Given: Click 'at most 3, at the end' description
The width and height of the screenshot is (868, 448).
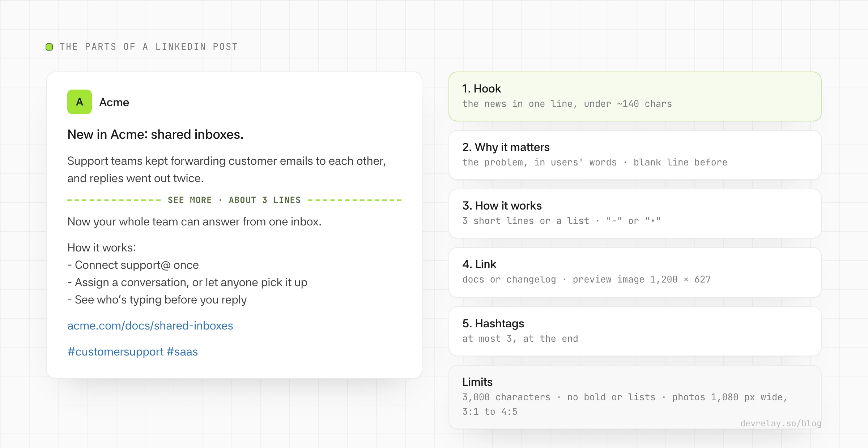Looking at the screenshot, I should click(520, 339).
